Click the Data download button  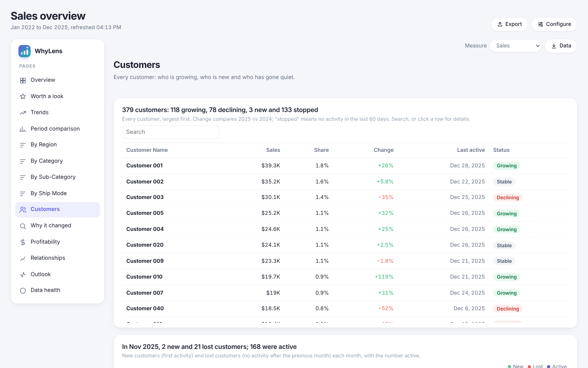561,46
